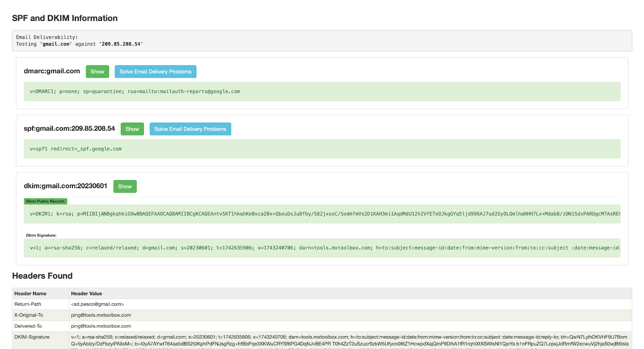
Task: Toggle Show button for dkim:gmail.com:20230601
Action: [125, 187]
